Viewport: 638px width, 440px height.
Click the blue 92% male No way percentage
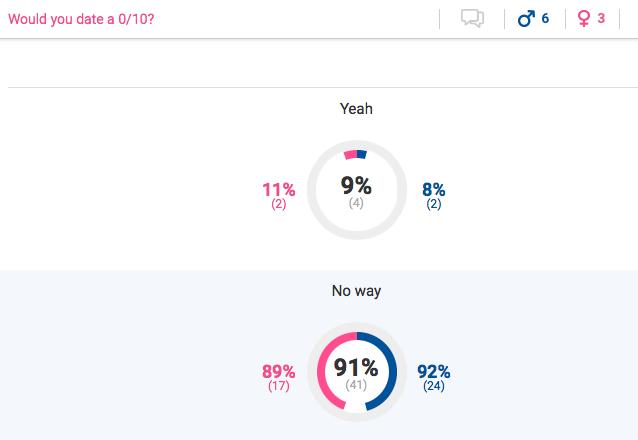434,372
